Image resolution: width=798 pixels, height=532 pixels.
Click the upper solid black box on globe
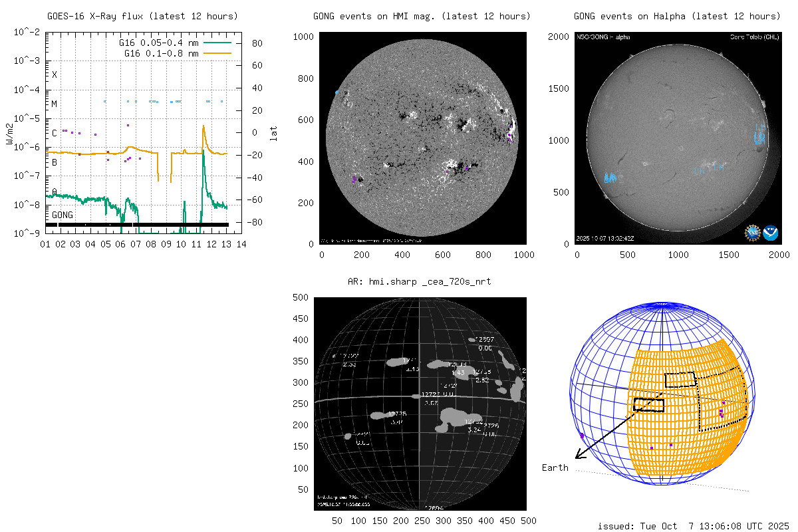point(680,380)
